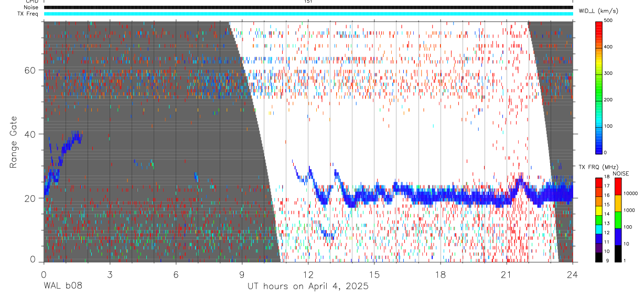The width and height of the screenshot is (644, 297).
Task: Click the cyan TX Freq bar above the plot
Action: click(308, 14)
